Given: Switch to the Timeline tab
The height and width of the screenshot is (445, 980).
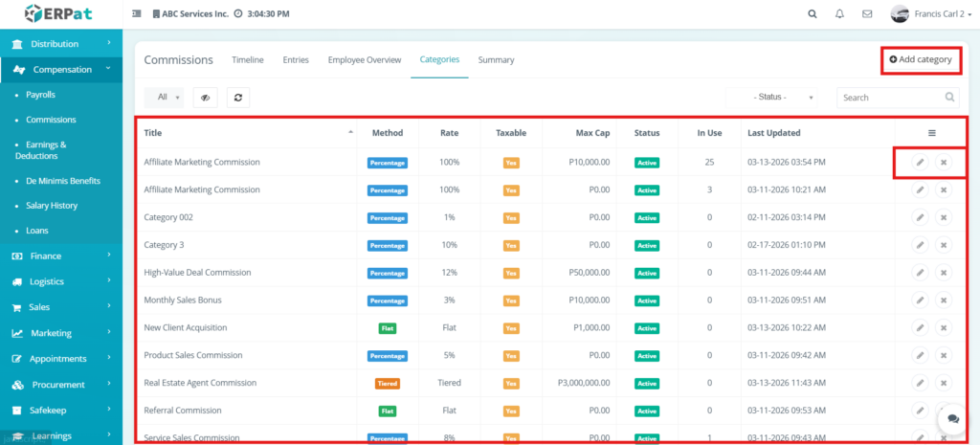Looking at the screenshot, I should [247, 59].
